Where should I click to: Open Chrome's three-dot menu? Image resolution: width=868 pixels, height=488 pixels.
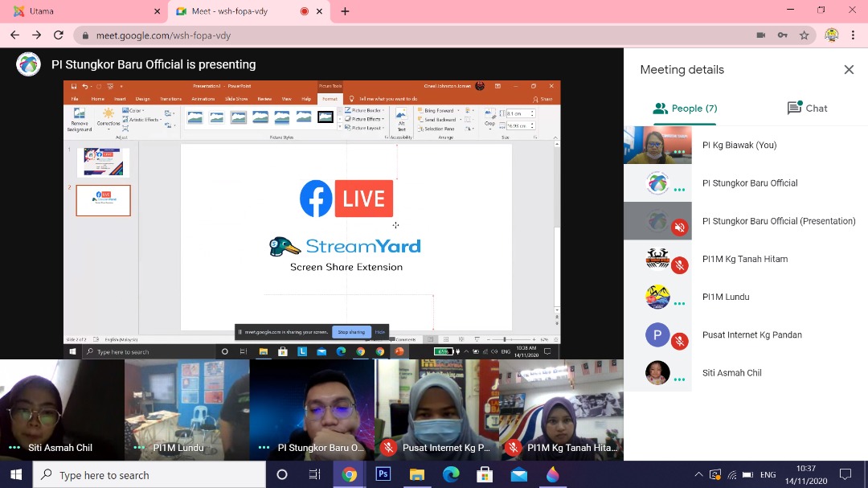pos(854,35)
